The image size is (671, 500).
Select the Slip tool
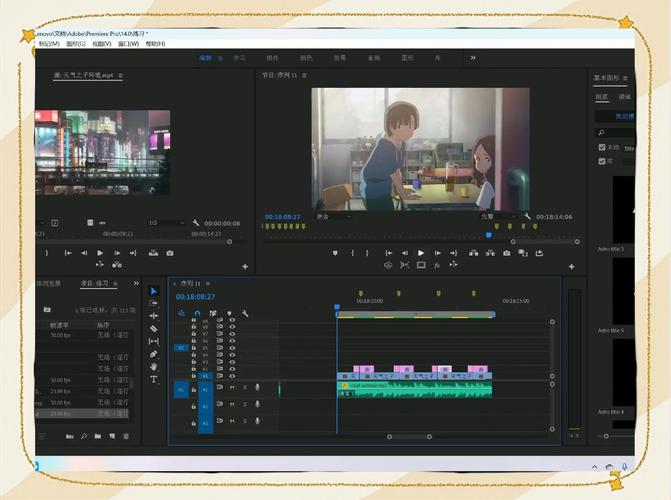[154, 341]
